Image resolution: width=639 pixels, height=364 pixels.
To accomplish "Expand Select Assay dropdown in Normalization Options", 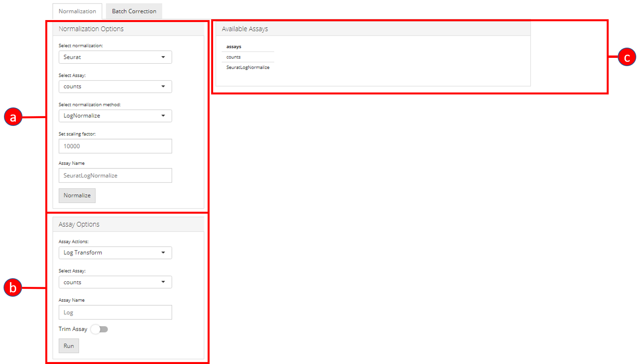I will (115, 87).
